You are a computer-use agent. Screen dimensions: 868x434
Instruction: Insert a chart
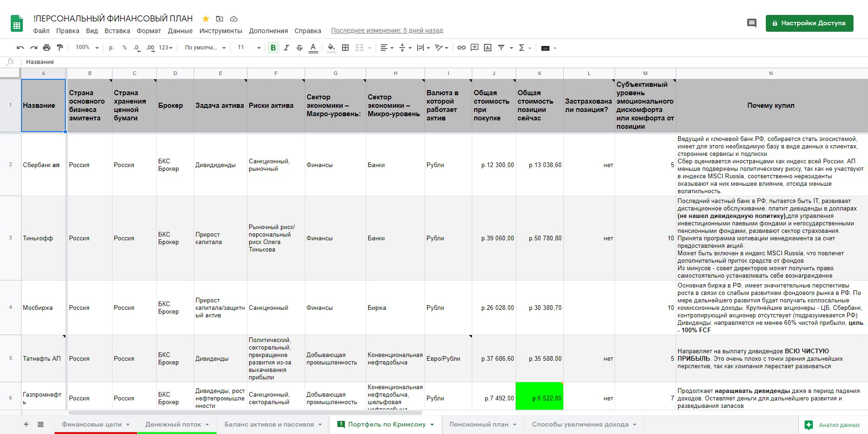(488, 48)
